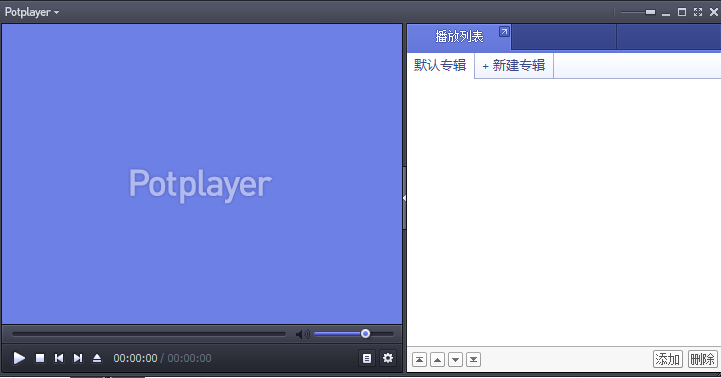Screen dimensions: 721x378
Task: Skip to the previous track
Action: [59, 358]
